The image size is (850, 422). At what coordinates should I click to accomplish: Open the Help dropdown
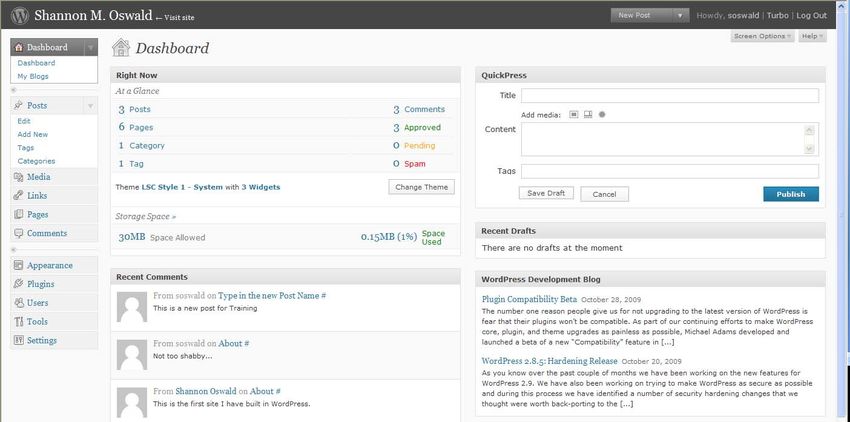(x=812, y=36)
